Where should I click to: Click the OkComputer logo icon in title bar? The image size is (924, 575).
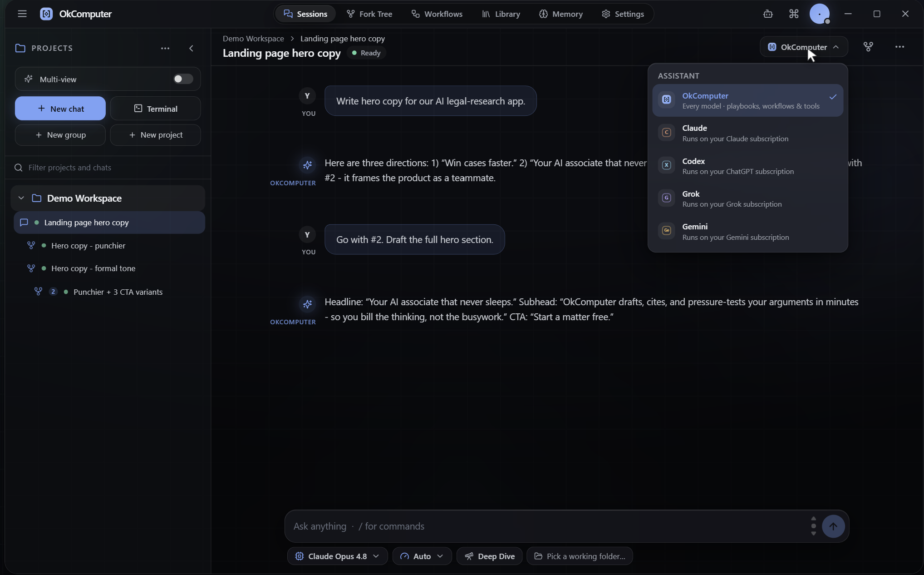46,14
